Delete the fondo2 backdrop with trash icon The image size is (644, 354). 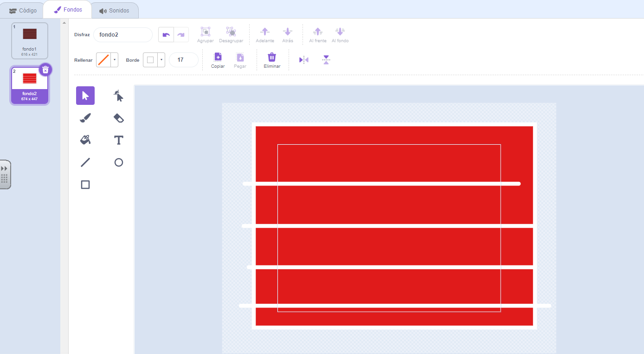[x=45, y=70]
